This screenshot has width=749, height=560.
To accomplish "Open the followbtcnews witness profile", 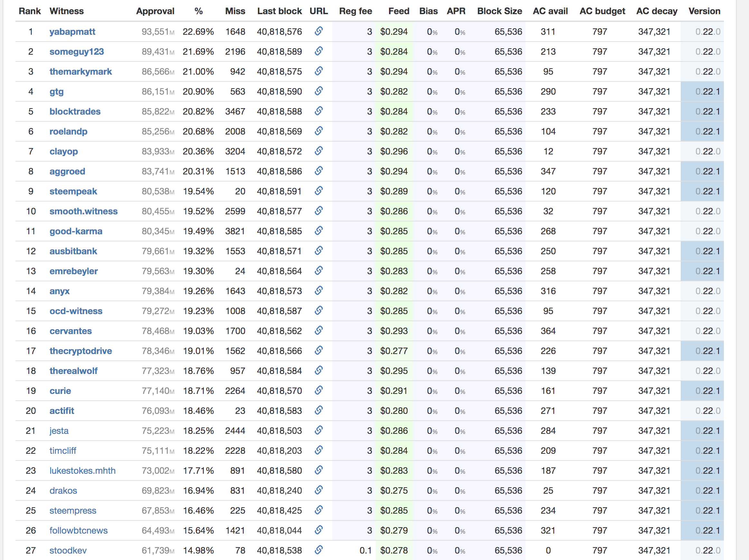I will pos(79,531).
